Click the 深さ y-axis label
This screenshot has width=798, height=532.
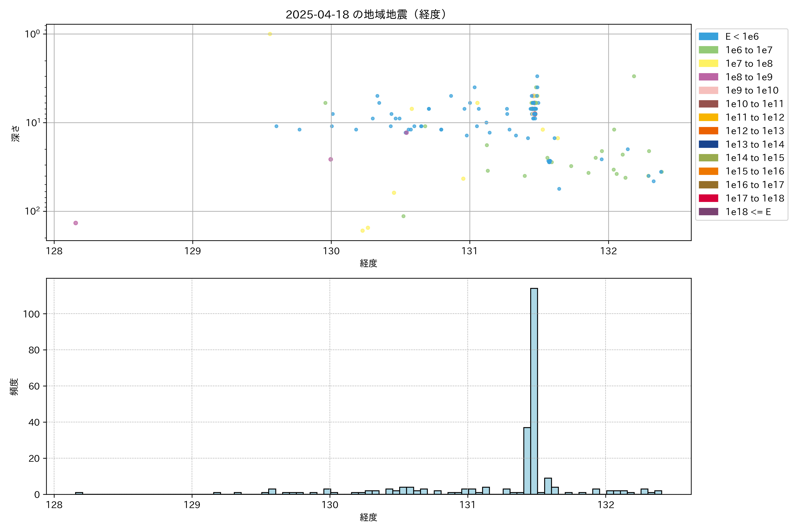tap(16, 133)
